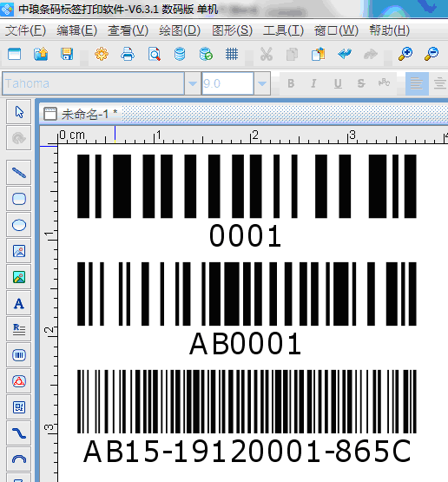Create a new label document icon

(15, 55)
